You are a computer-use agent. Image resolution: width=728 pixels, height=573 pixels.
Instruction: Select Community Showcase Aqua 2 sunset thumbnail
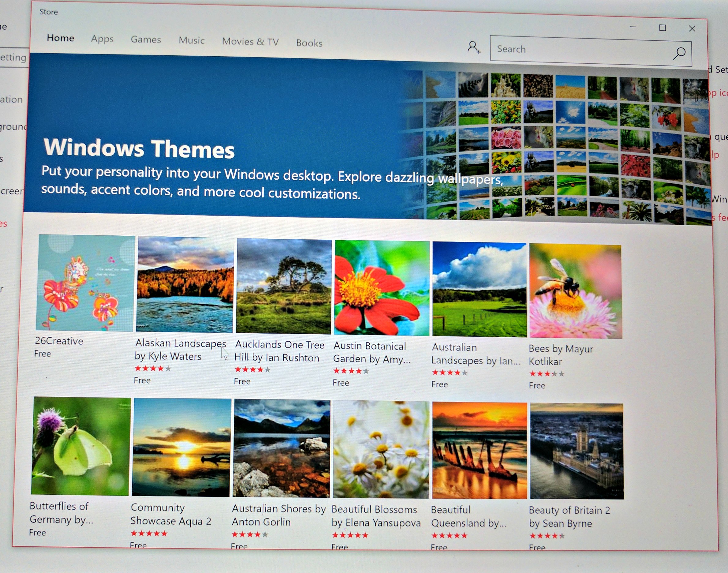[x=181, y=447]
